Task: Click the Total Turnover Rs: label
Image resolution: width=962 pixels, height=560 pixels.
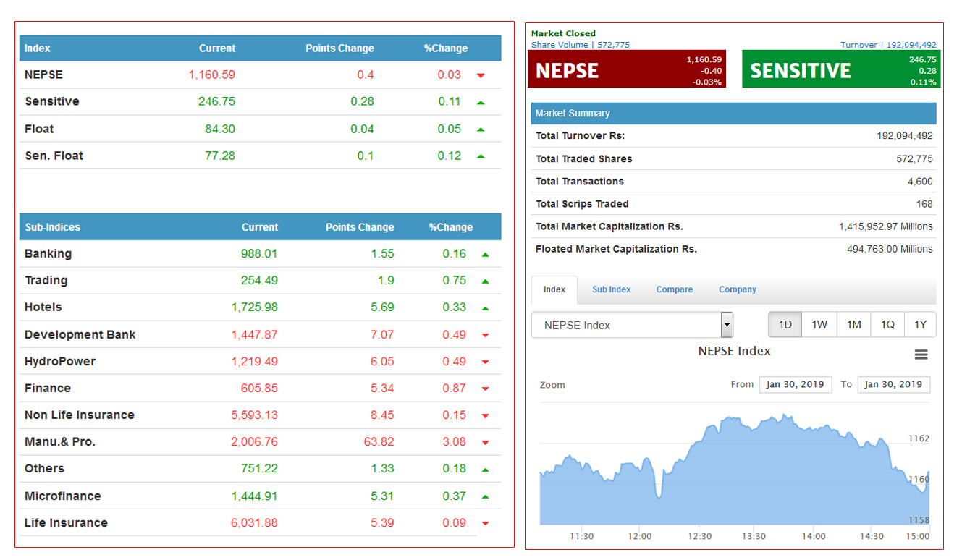Action: point(580,135)
